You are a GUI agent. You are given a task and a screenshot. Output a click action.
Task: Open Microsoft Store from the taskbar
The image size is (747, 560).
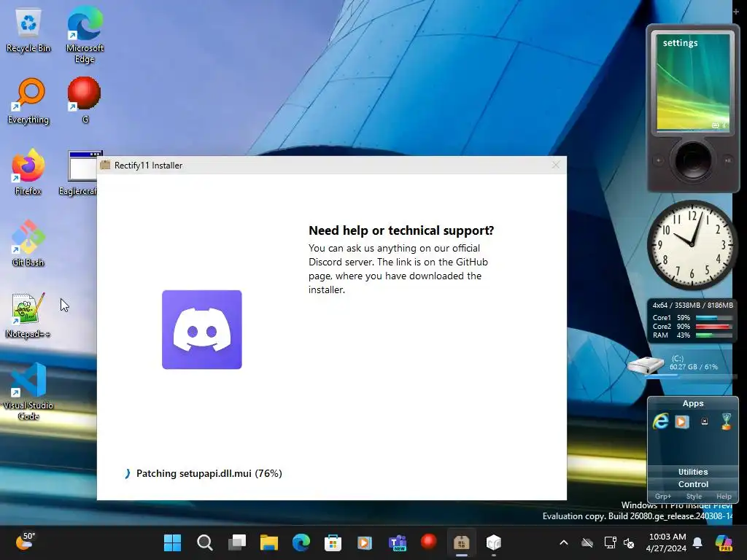(333, 542)
